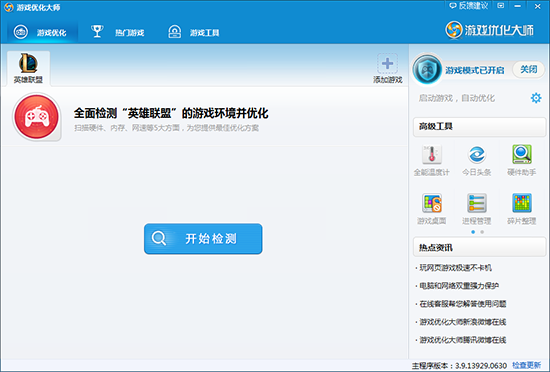This screenshot has height=372, width=550.
Task: Open the title bar menu dropdown icon
Action: click(501, 6)
